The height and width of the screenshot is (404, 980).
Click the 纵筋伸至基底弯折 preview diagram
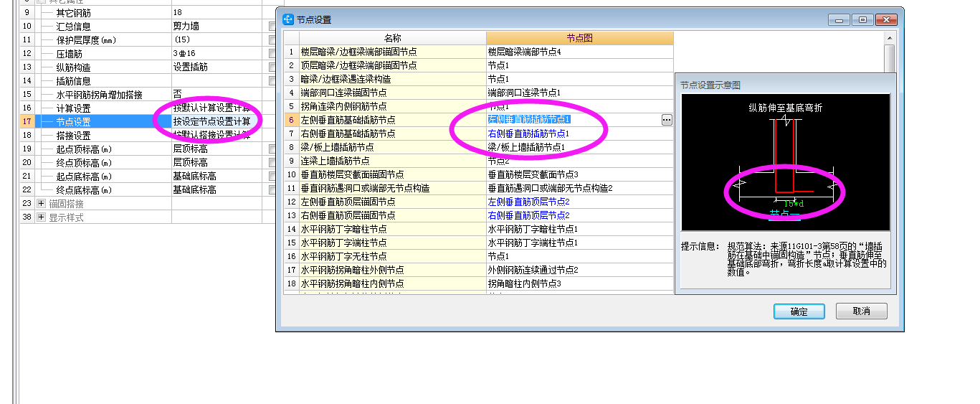point(785,161)
